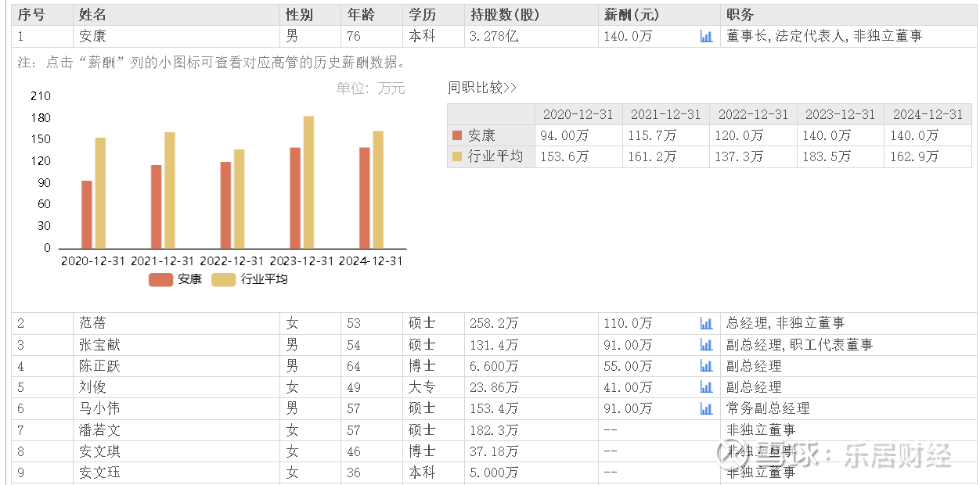This screenshot has width=980, height=485.
Task: Click the 94.00万 cell in comparison table
Action: pyautogui.click(x=564, y=135)
